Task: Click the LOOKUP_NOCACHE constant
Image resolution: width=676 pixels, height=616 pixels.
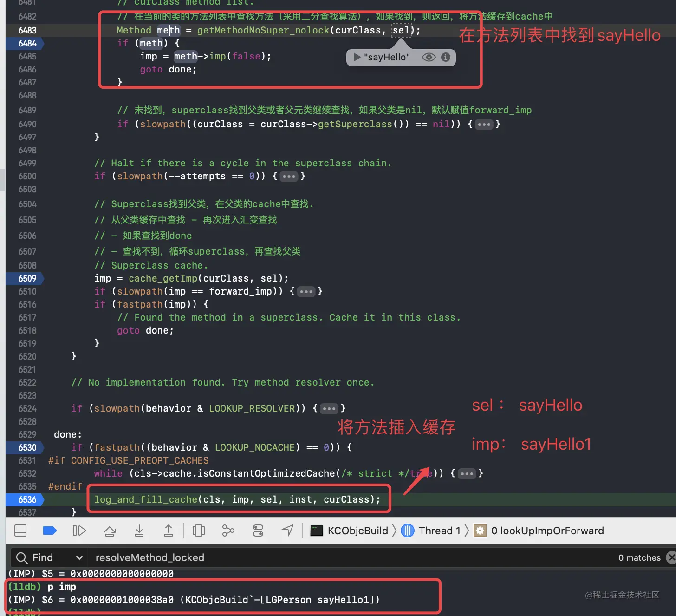Action: click(254, 447)
